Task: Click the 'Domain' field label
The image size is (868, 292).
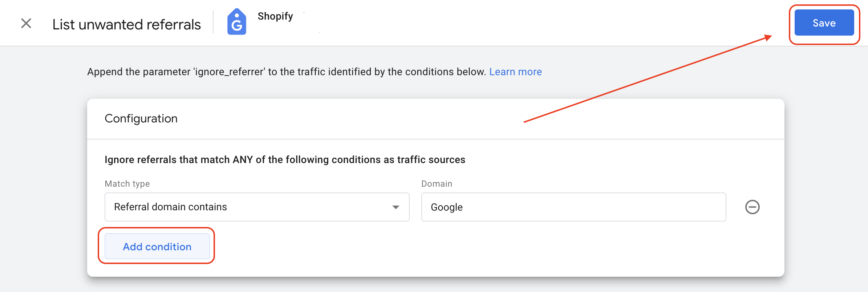Action: [x=437, y=183]
